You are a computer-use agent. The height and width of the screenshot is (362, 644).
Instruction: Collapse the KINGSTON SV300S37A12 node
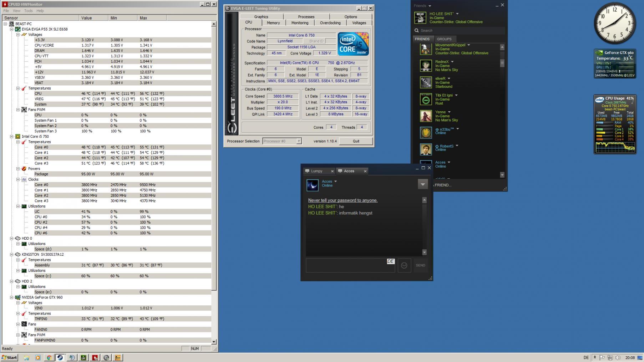[x=11, y=255]
